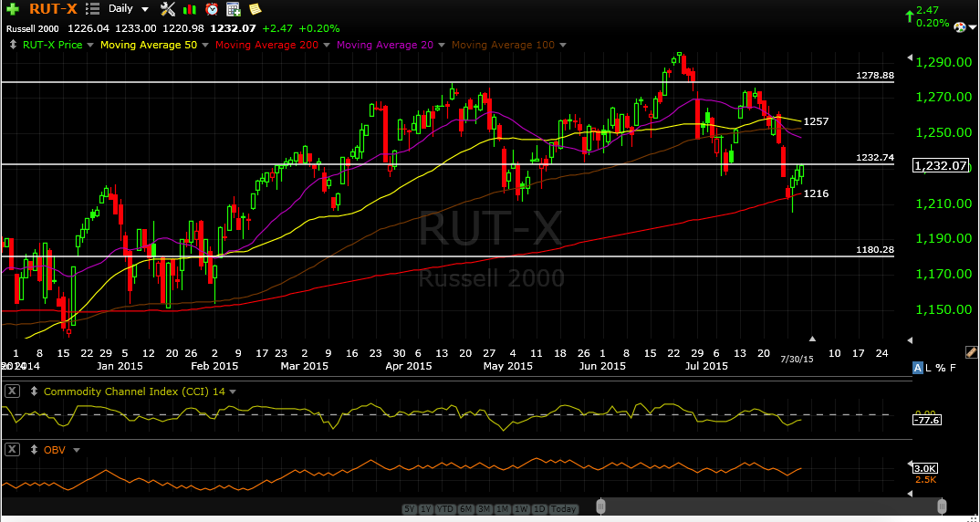The width and height of the screenshot is (980, 522).
Task: Select the 1M time range
Action: [x=503, y=509]
